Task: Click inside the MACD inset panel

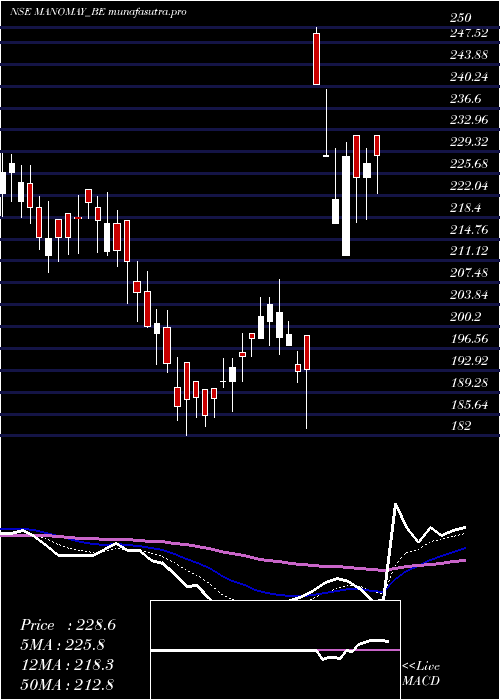Action: 275,650
